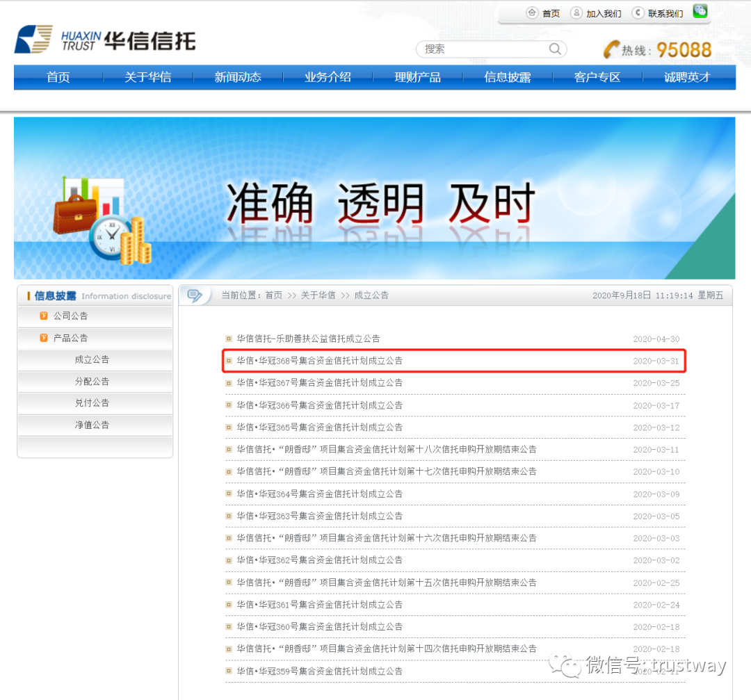Open the 新闻动态 navigation menu
Image resolution: width=751 pixels, height=700 pixels.
(x=238, y=77)
